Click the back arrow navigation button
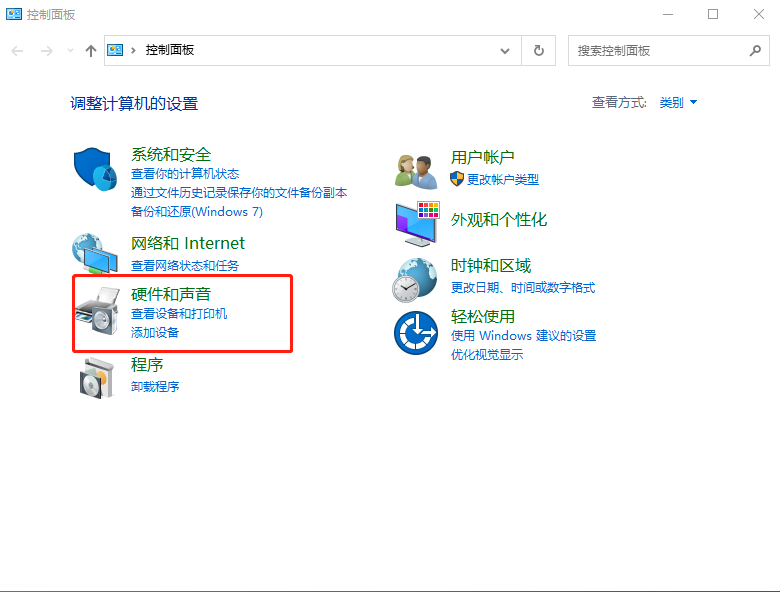This screenshot has height=592, width=780. (17, 51)
